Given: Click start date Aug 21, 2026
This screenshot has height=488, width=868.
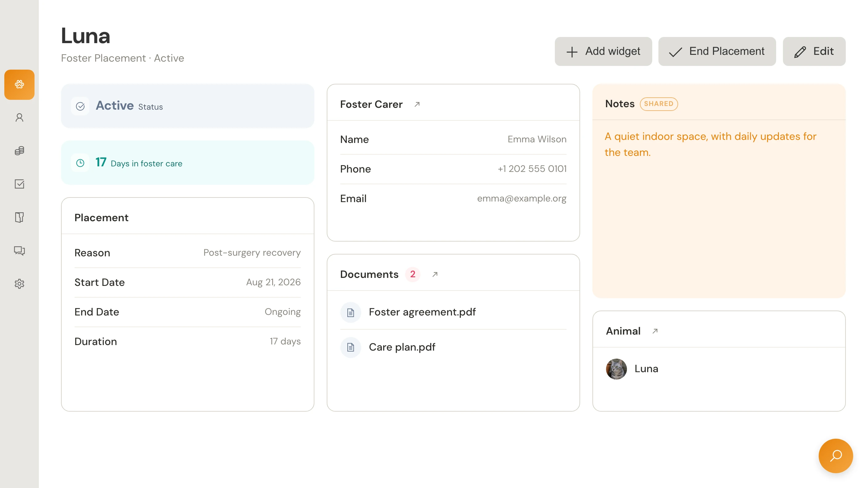Looking at the screenshot, I should pyautogui.click(x=273, y=282).
